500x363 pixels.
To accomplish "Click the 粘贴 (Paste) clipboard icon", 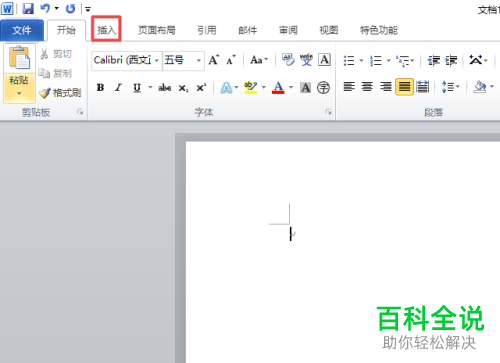I will (19, 58).
